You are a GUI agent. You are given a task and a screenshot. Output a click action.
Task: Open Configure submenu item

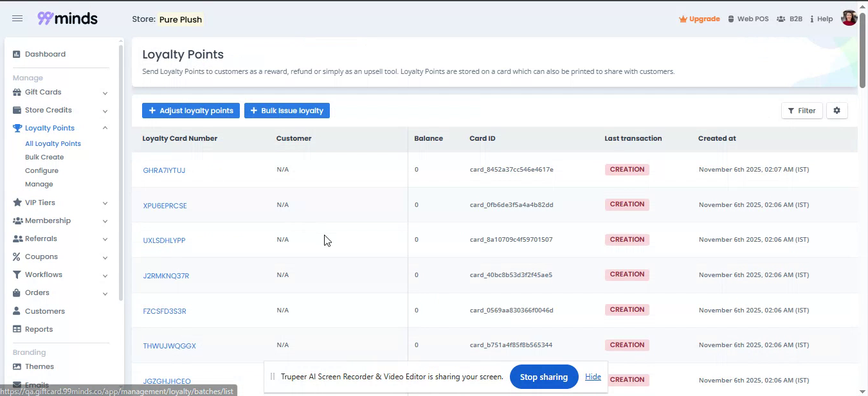[x=42, y=171]
